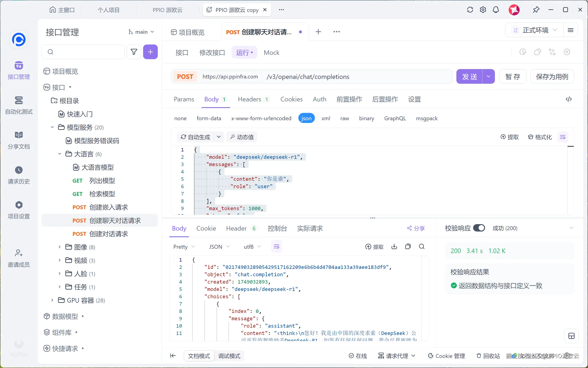This screenshot has height=368, width=588.
Task: Toggle word wrap in the response viewer
Action: point(276,247)
